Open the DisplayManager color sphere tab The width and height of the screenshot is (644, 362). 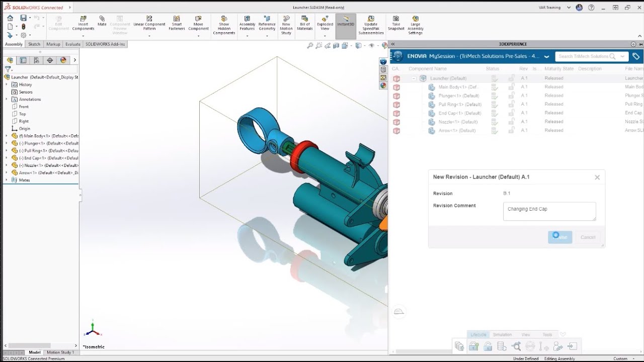click(x=63, y=60)
